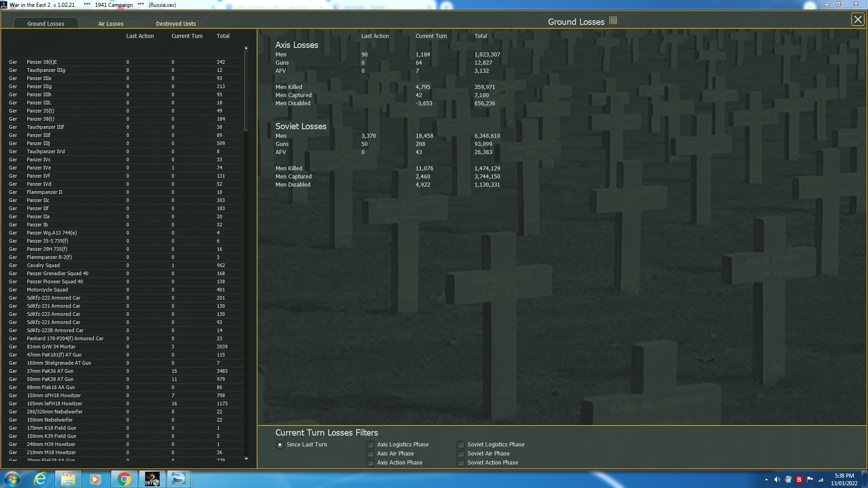The width and height of the screenshot is (868, 488).
Task: Select the Panzer 38(t)E row
Action: [126, 62]
